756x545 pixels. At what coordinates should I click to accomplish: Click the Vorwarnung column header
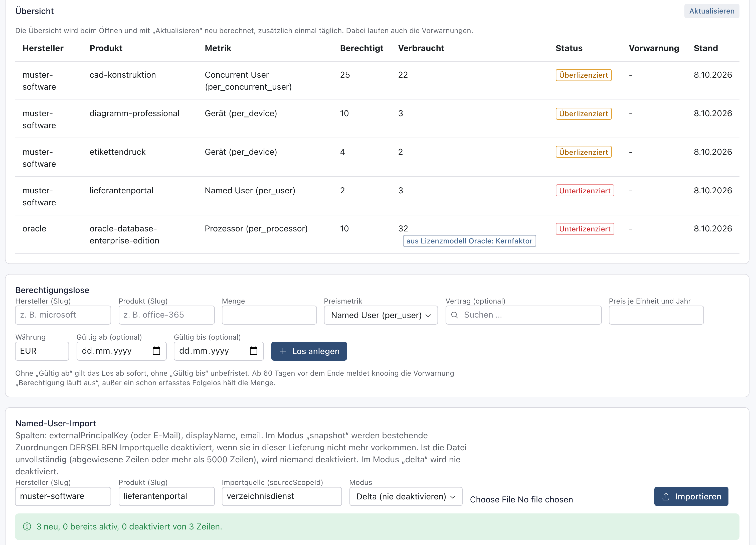click(x=654, y=48)
